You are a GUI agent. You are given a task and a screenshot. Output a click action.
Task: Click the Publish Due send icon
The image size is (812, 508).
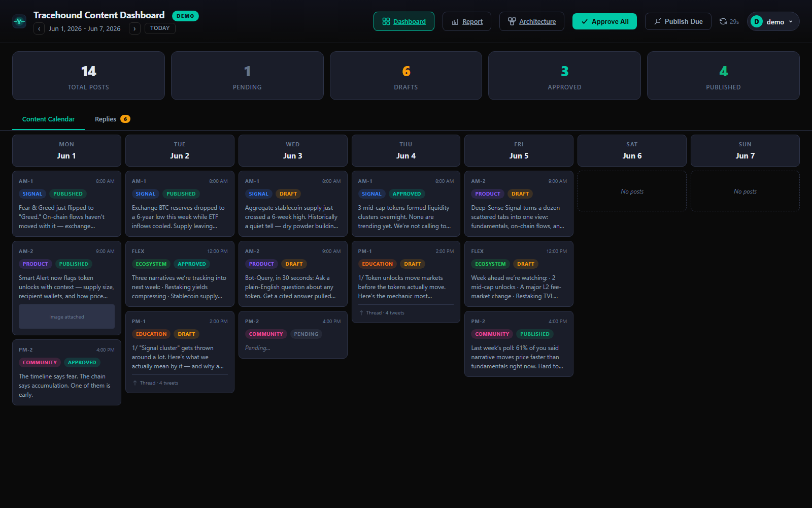pos(658,21)
